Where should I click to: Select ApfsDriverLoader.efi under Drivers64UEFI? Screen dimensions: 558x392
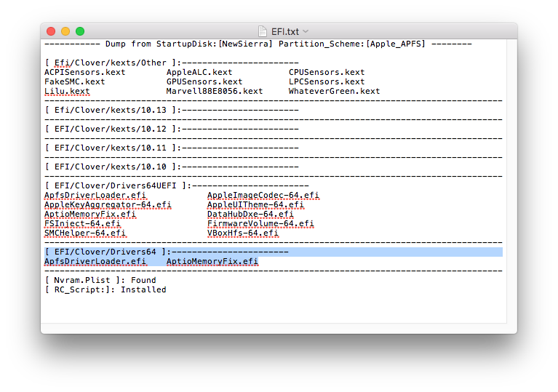coord(95,196)
